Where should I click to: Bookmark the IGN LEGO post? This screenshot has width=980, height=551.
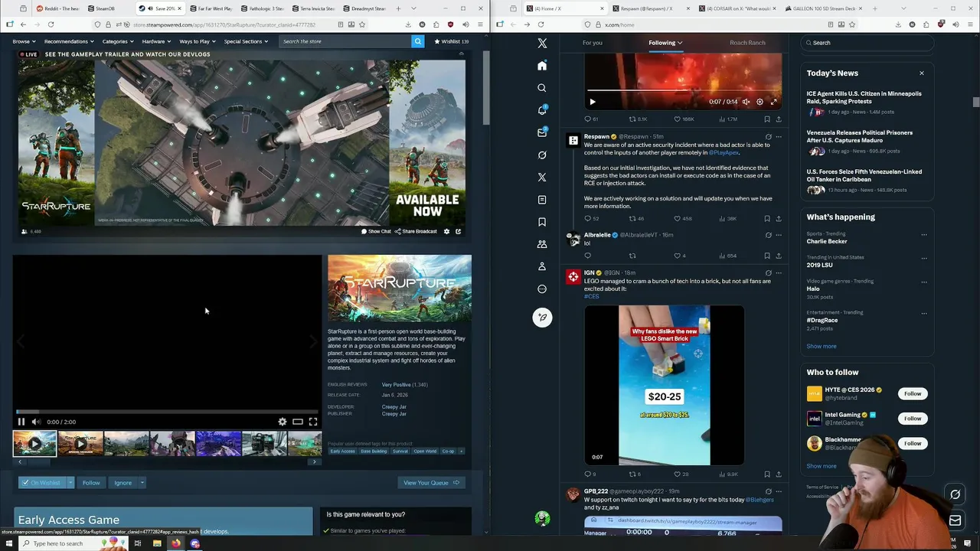click(x=767, y=474)
